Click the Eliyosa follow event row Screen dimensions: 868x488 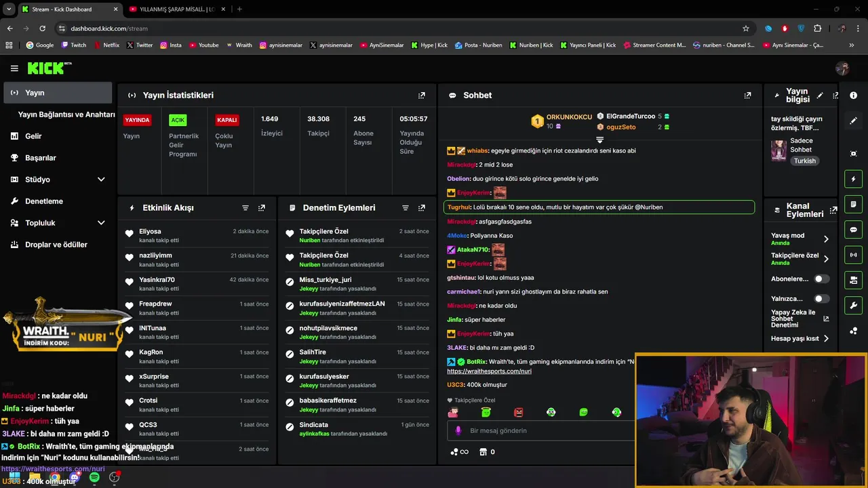click(197, 236)
